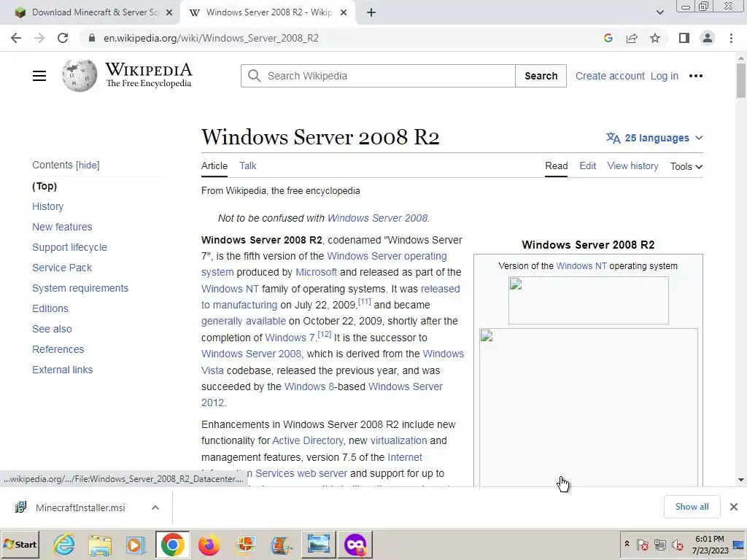The height and width of the screenshot is (560, 747).
Task: Click the address bar URL
Action: (211, 38)
